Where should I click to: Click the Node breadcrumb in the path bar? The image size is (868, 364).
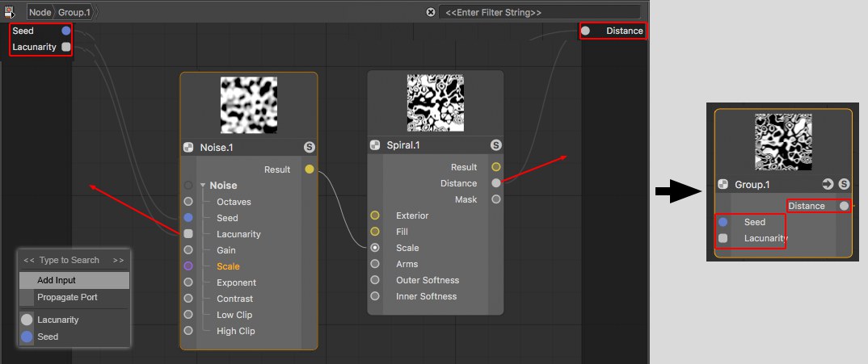tap(40, 13)
